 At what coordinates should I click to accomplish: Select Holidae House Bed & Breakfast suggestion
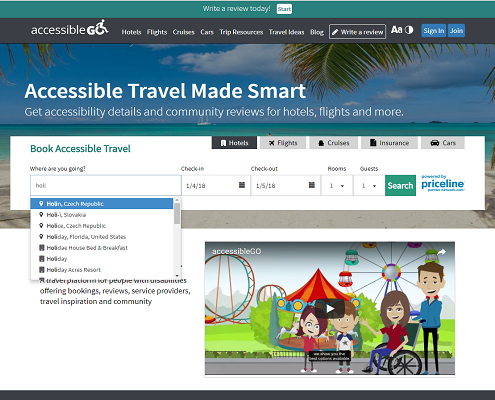(102, 248)
